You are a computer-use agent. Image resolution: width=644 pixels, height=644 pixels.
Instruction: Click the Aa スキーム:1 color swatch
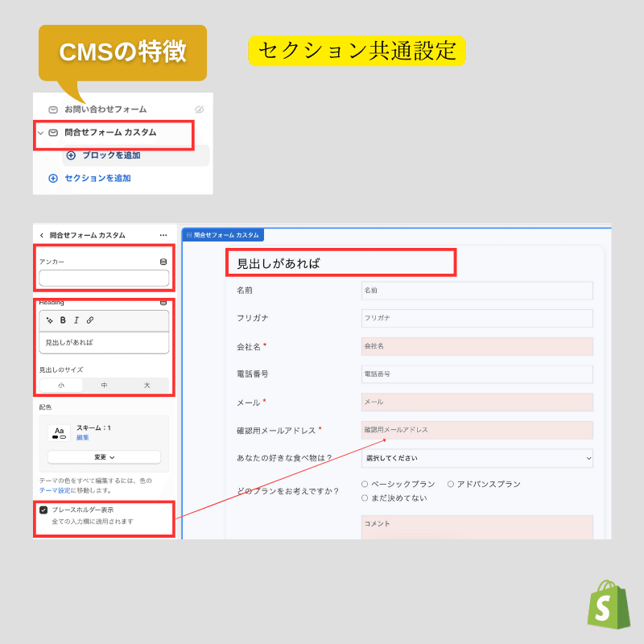click(58, 431)
